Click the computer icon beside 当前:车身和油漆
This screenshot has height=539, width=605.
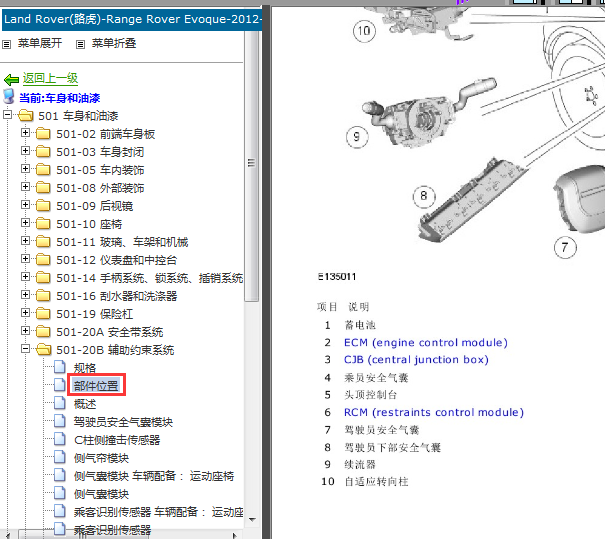click(x=8, y=96)
